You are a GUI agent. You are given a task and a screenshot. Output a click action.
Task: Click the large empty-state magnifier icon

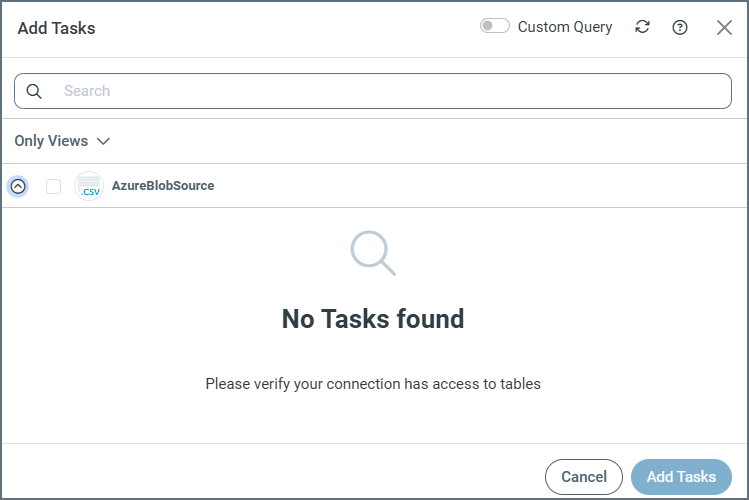point(373,252)
